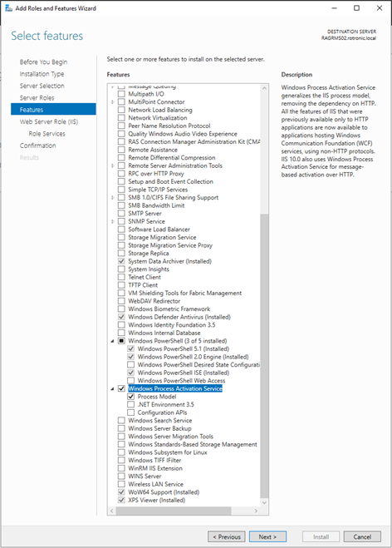The height and width of the screenshot is (548, 392).
Task: Toggle the Windows PowerShell parent checkbox
Action: (x=121, y=341)
